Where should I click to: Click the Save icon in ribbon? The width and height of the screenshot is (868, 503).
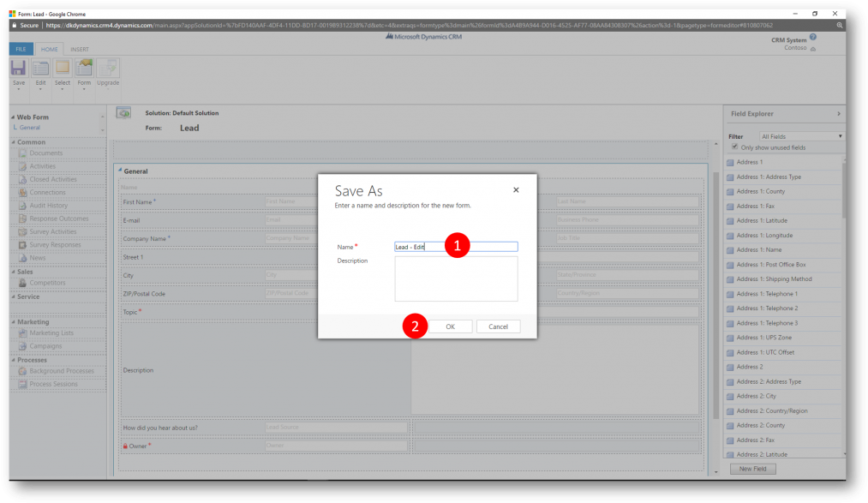coord(18,69)
